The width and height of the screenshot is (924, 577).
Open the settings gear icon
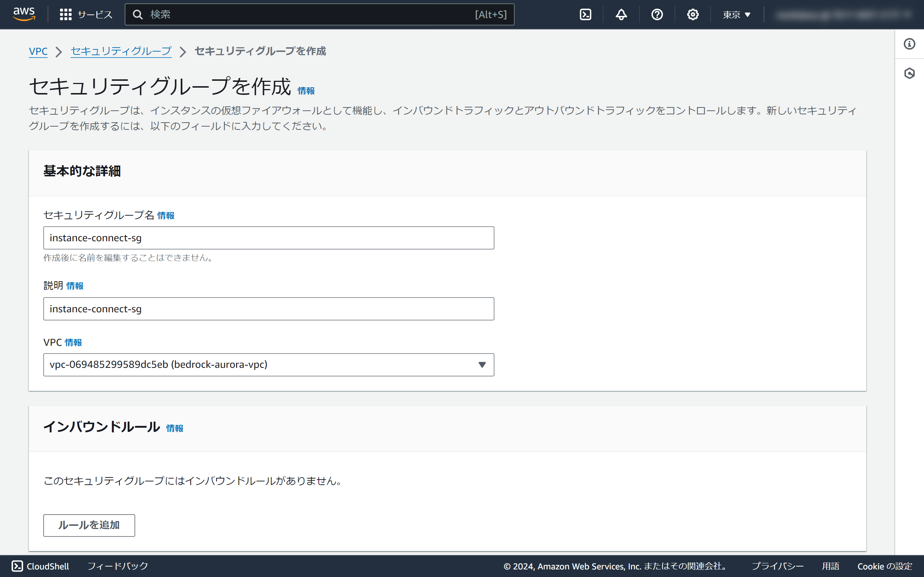[693, 14]
